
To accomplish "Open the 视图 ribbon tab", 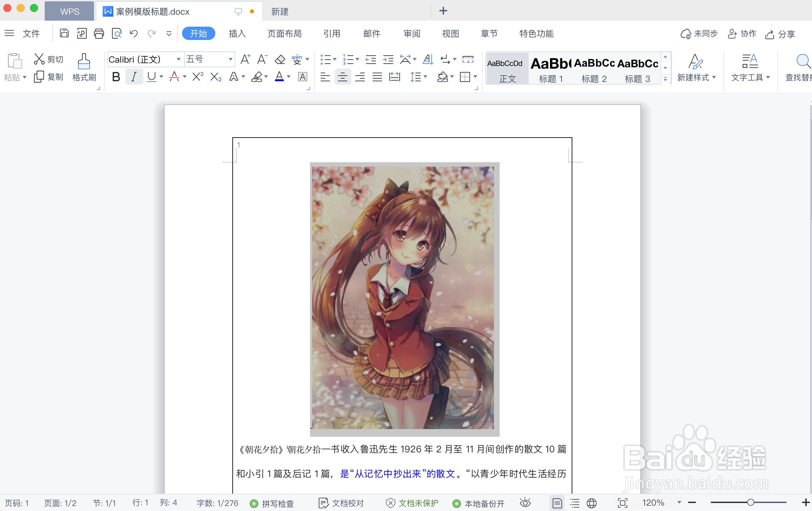I will 451,33.
